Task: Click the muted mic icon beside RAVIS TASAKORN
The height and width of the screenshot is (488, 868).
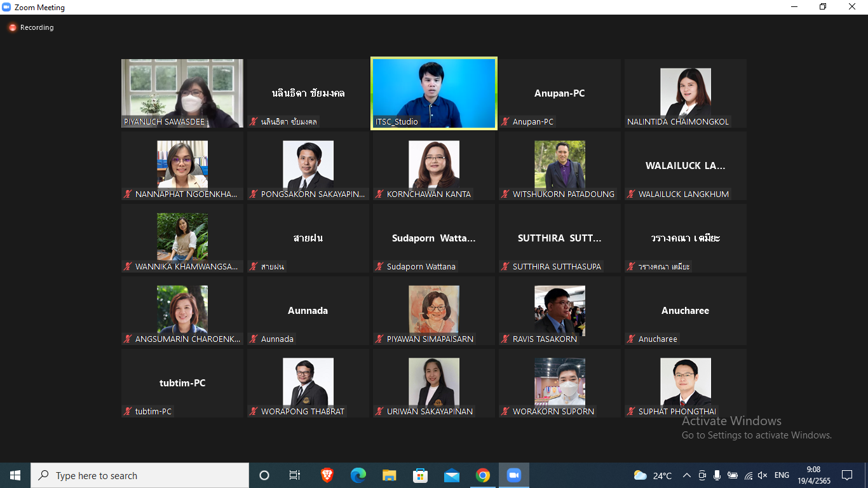Action: coord(506,339)
